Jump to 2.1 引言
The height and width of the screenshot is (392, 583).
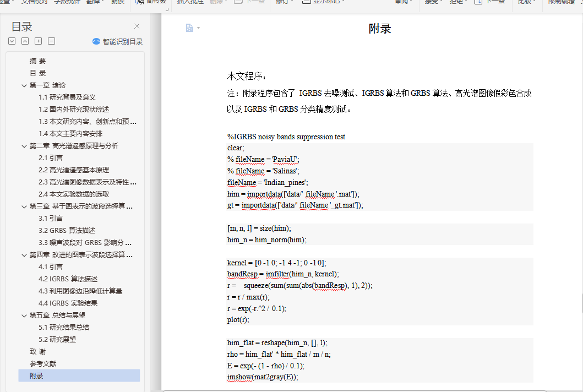point(51,157)
